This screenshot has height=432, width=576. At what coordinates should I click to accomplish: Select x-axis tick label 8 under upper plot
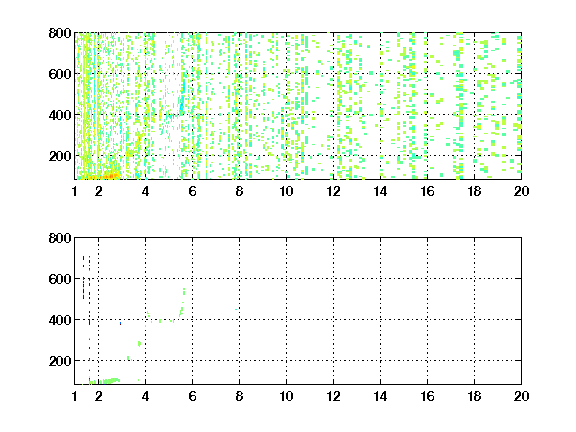click(x=240, y=191)
